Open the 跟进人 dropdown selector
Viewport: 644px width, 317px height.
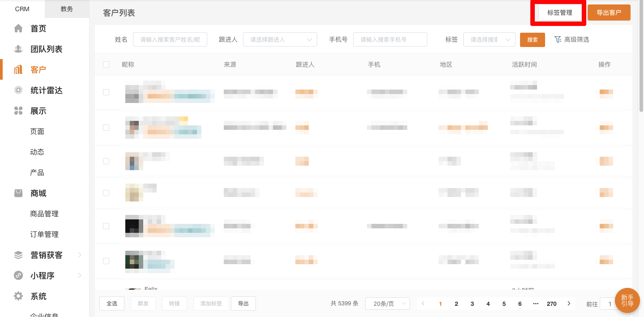[280, 39]
